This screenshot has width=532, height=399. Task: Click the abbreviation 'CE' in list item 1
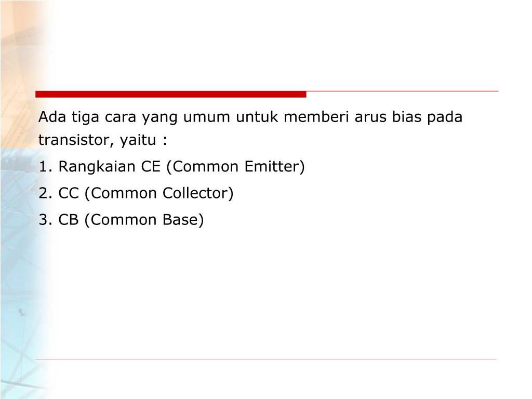pos(151,167)
